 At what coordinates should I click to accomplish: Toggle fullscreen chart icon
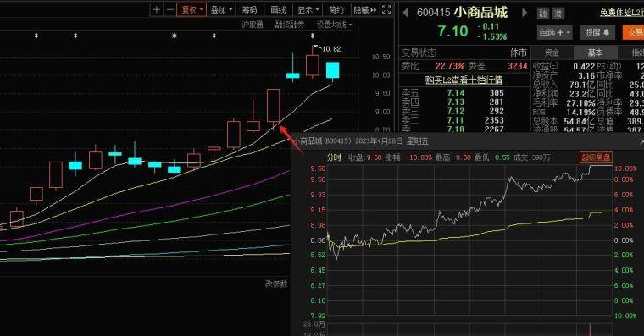tap(386, 10)
